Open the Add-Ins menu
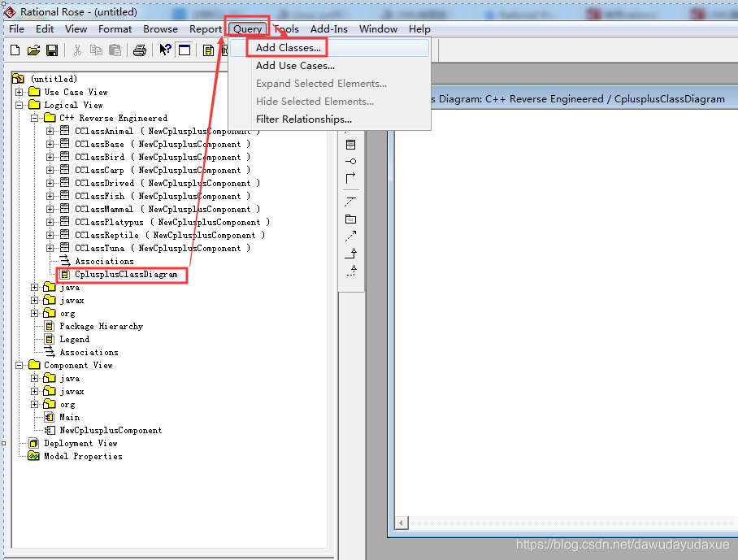This screenshot has width=738, height=560. [329, 29]
